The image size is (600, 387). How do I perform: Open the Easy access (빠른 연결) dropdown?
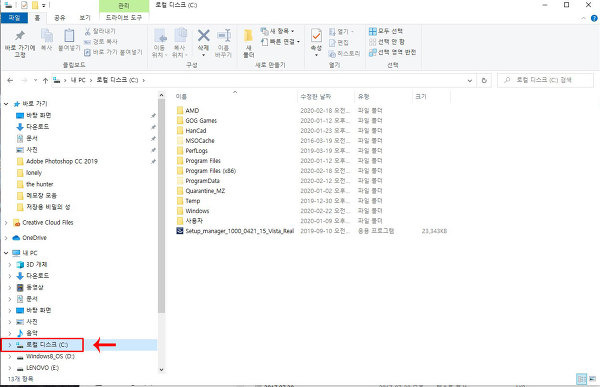[x=280, y=41]
